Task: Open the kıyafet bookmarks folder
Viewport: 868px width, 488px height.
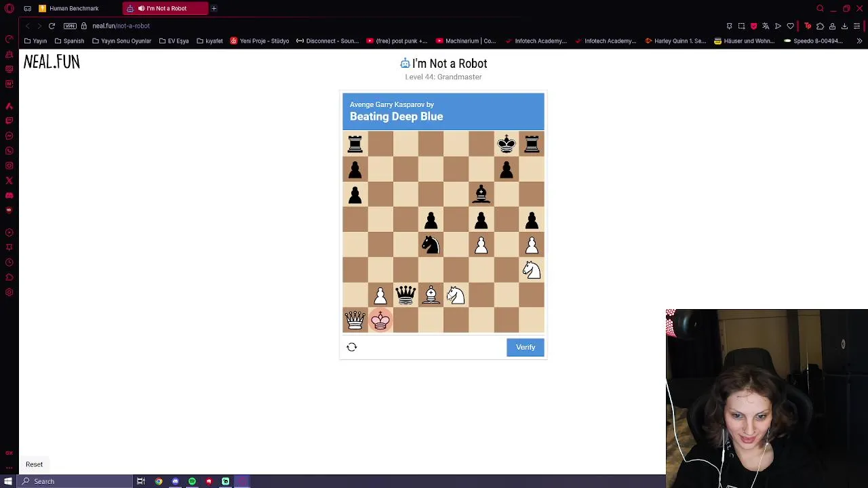Action: pyautogui.click(x=210, y=41)
